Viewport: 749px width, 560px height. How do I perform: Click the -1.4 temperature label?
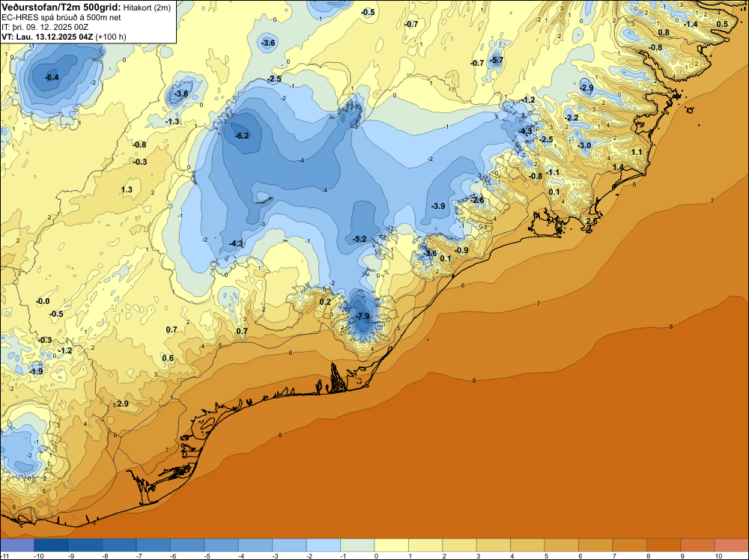691,24
